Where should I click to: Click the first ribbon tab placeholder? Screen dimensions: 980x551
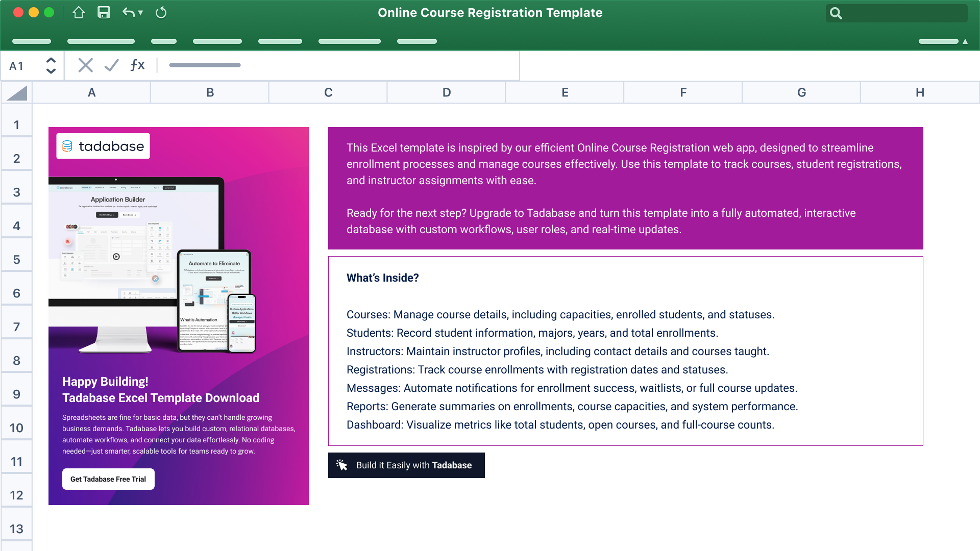click(x=32, y=41)
